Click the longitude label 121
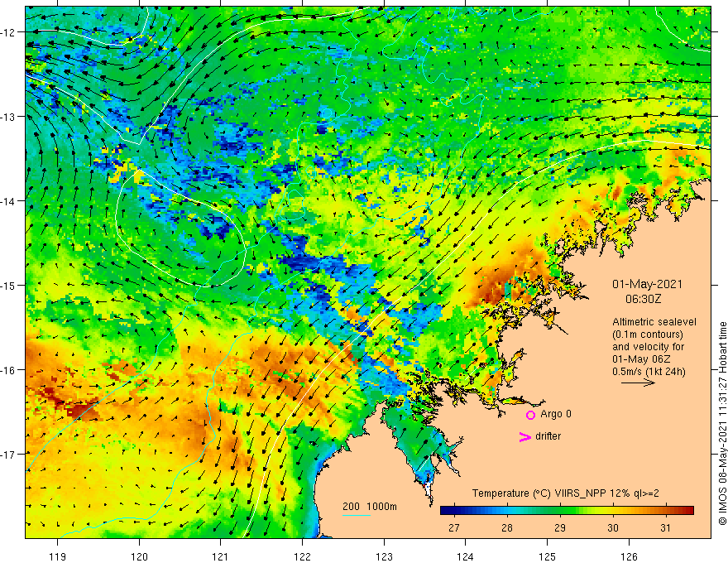Image resolution: width=728 pixels, height=563 pixels. tap(221, 556)
